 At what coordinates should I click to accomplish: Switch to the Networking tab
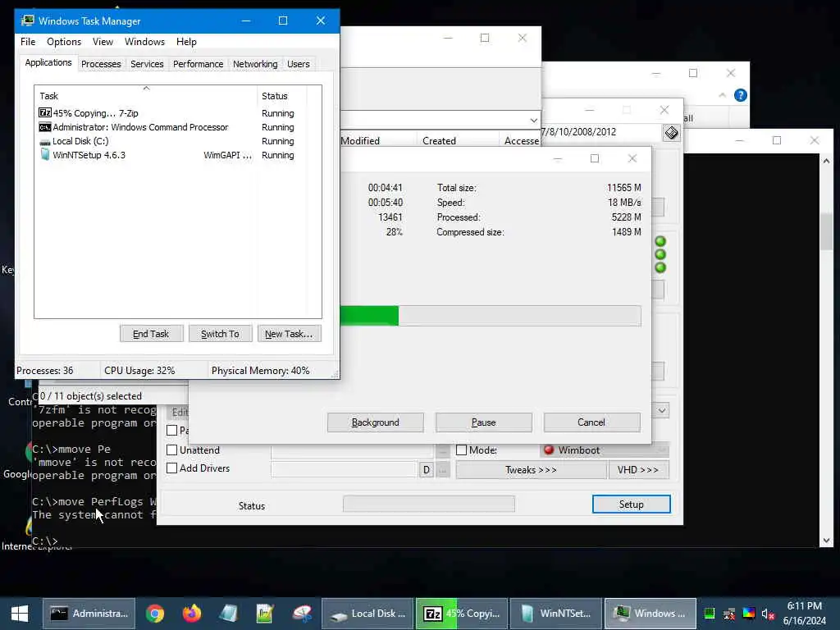click(255, 64)
